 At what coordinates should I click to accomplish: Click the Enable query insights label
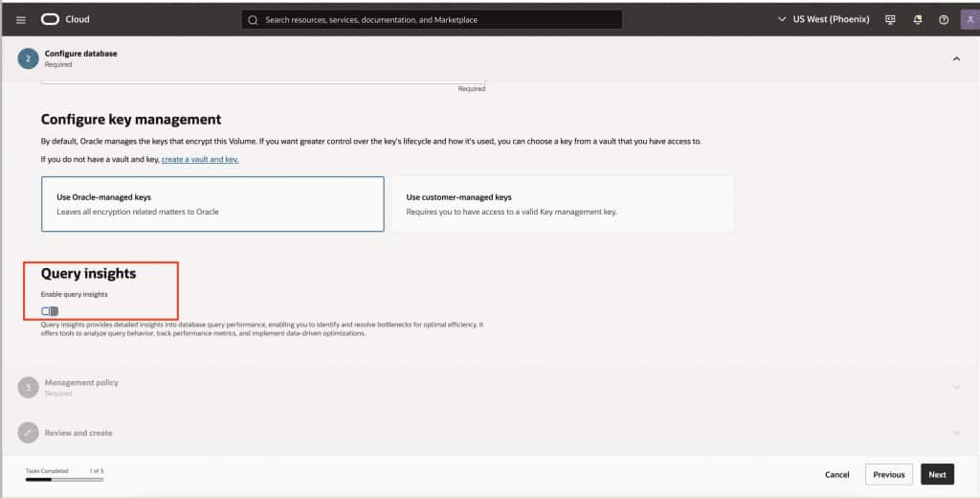pyautogui.click(x=75, y=294)
